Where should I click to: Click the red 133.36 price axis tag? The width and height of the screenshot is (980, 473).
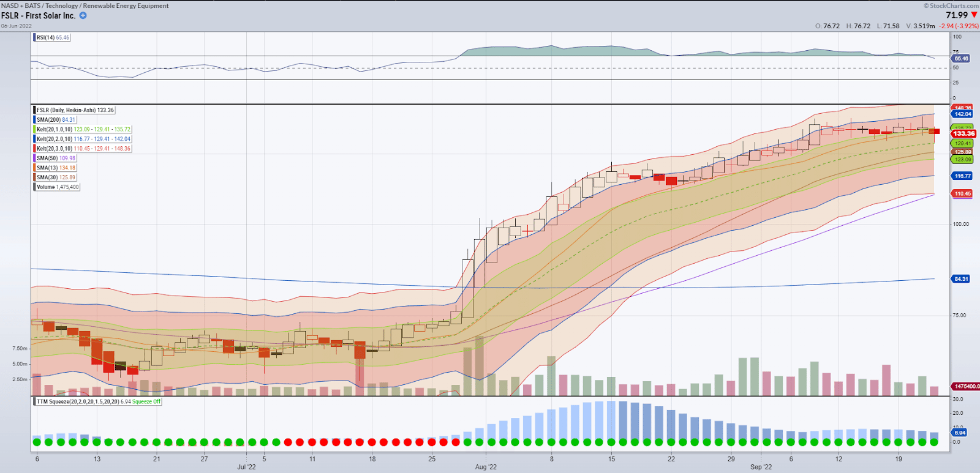963,133
